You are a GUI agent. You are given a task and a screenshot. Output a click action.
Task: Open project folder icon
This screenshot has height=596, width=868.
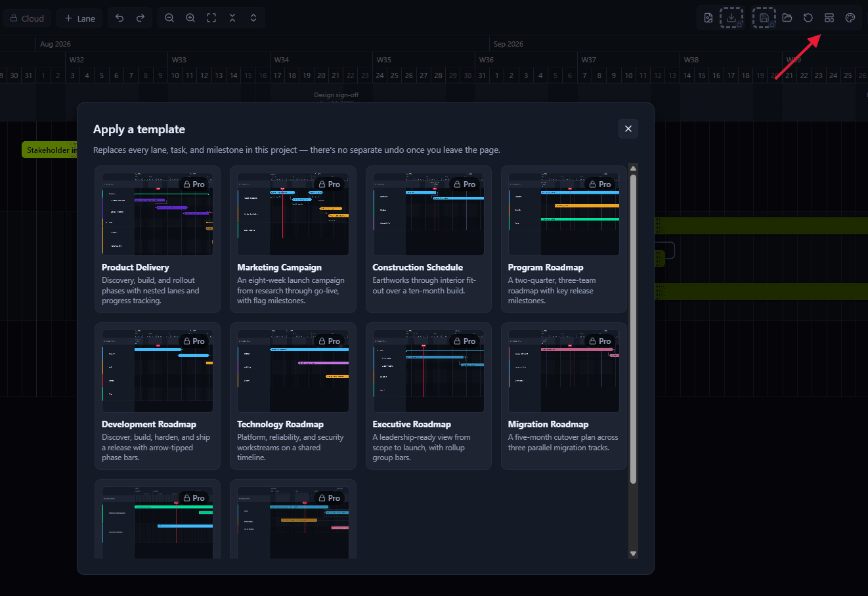click(787, 18)
